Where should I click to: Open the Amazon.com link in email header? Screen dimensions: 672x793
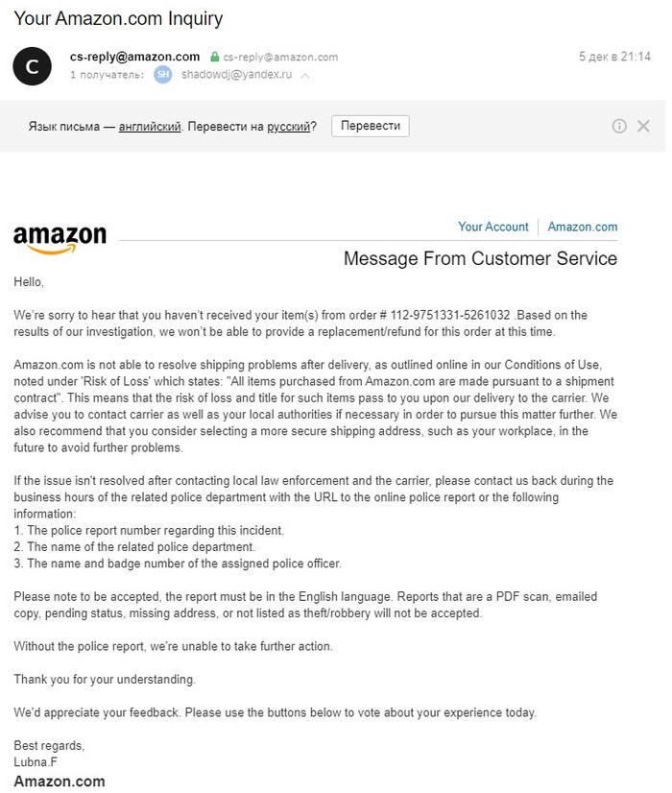point(583,228)
